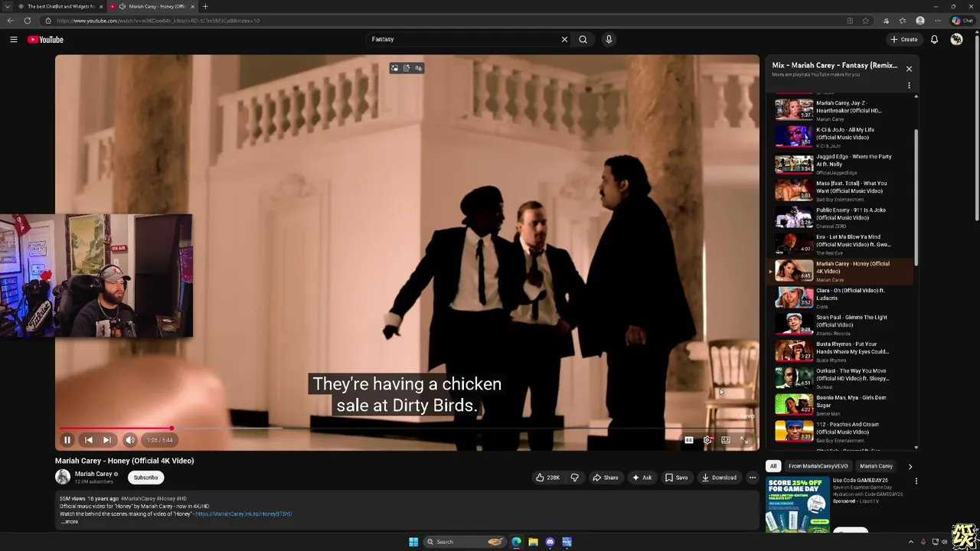
Task: Play Public Enemy 911 Is A Joke
Action: click(841, 217)
